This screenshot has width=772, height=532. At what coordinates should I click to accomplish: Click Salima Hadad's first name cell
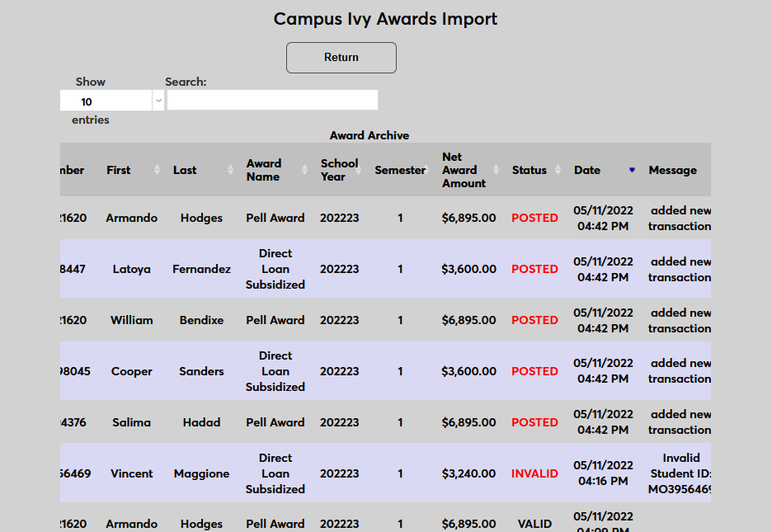click(132, 422)
